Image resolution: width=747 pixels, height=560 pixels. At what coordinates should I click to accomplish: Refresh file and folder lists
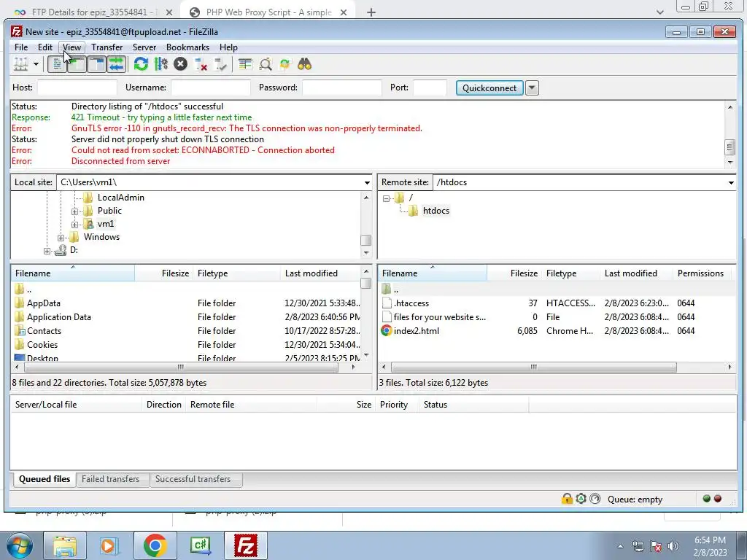click(x=141, y=64)
